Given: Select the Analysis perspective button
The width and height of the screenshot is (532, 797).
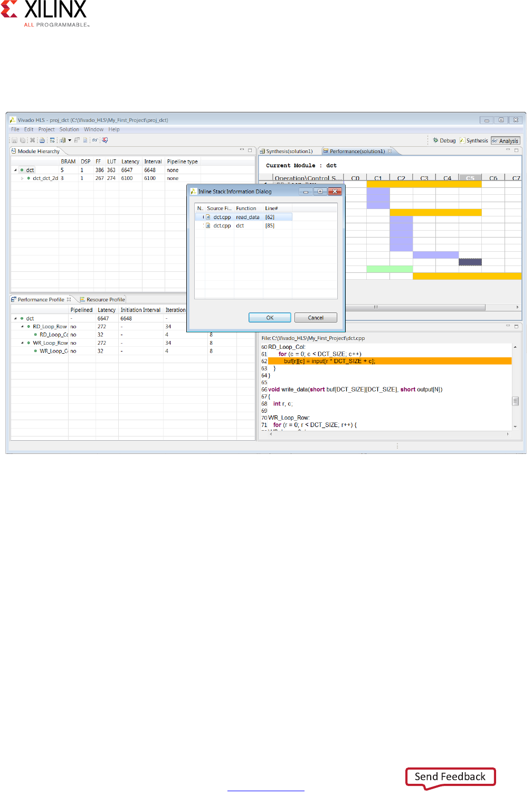Looking at the screenshot, I should click(506, 140).
